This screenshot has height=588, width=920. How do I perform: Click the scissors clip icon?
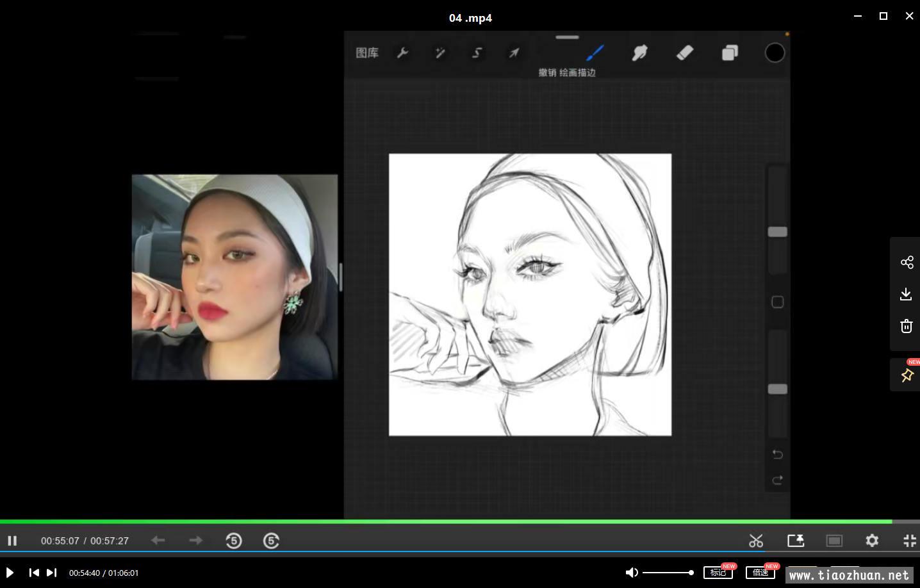pos(756,541)
